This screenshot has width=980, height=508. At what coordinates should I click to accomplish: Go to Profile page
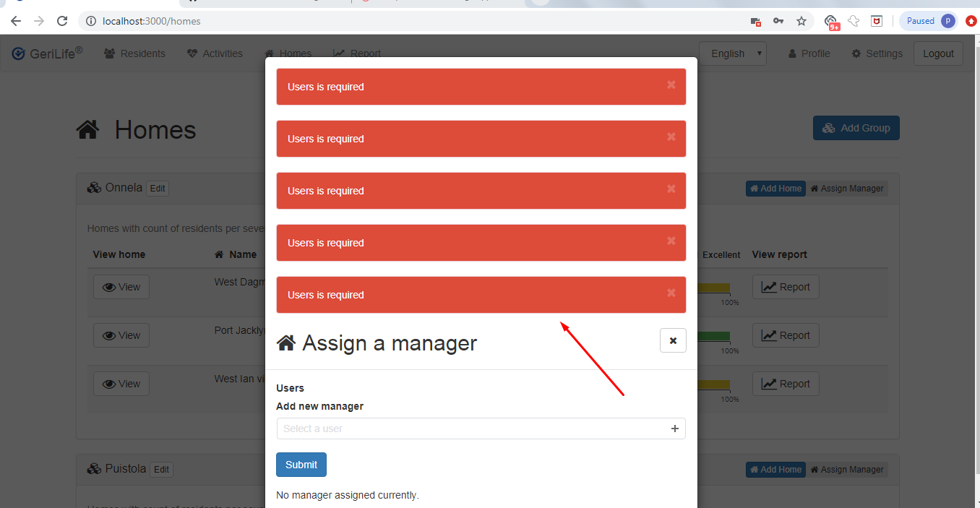[809, 53]
